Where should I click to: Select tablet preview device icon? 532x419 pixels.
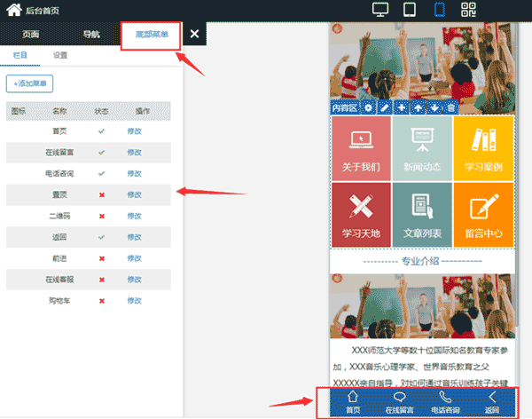click(x=410, y=11)
